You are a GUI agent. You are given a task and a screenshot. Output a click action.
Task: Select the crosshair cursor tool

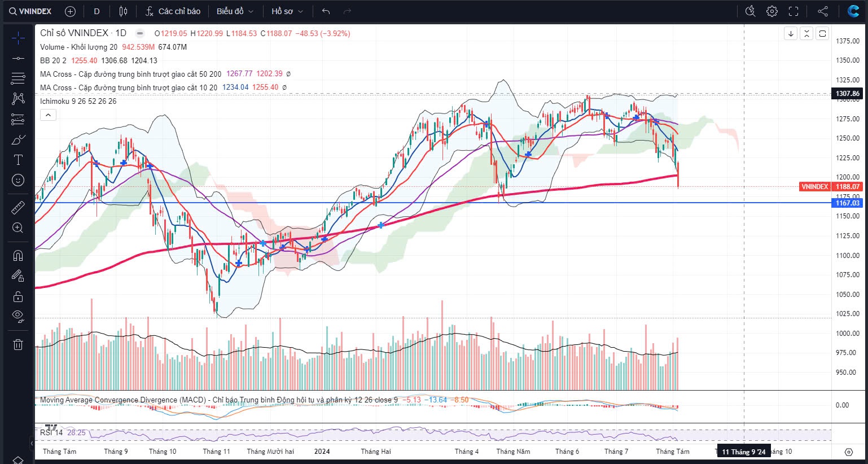(18, 38)
